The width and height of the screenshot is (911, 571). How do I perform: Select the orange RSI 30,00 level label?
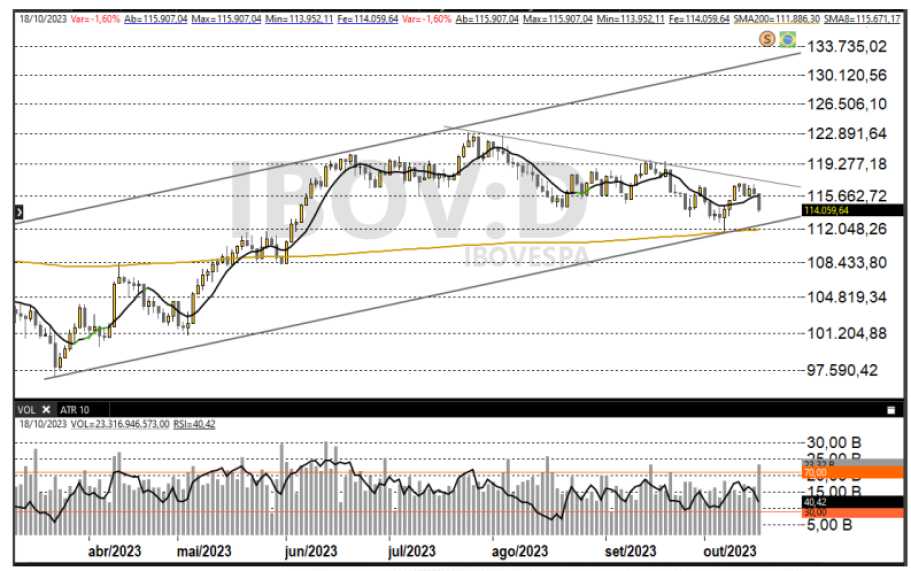click(818, 511)
